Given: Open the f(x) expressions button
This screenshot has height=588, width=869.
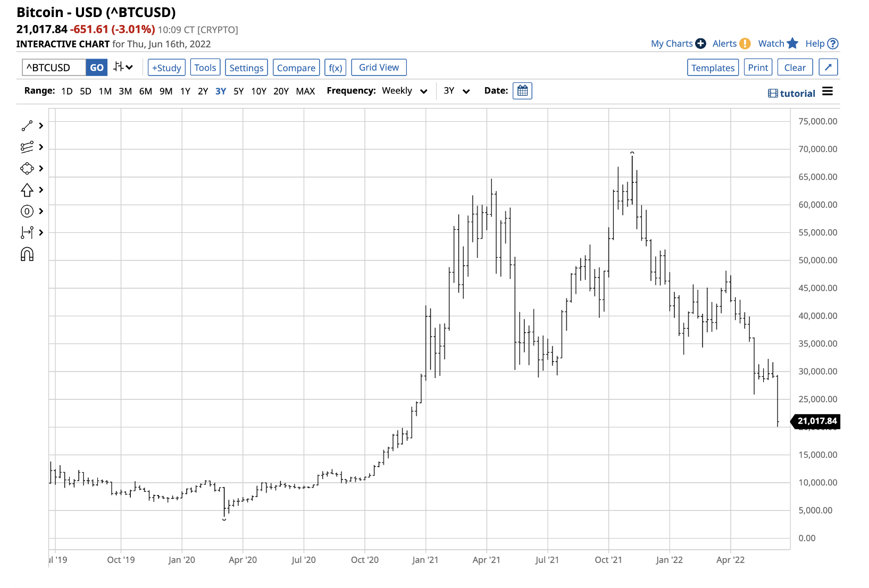Looking at the screenshot, I should click(336, 68).
